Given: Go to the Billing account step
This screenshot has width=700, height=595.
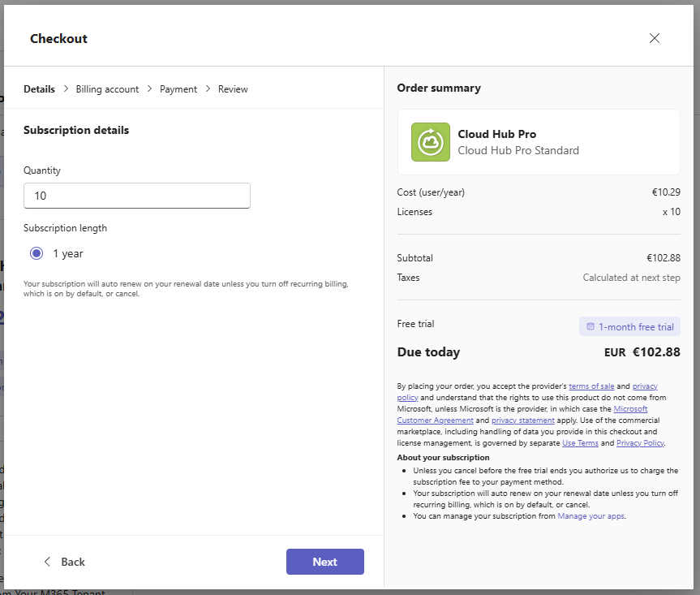Looking at the screenshot, I should coord(107,89).
